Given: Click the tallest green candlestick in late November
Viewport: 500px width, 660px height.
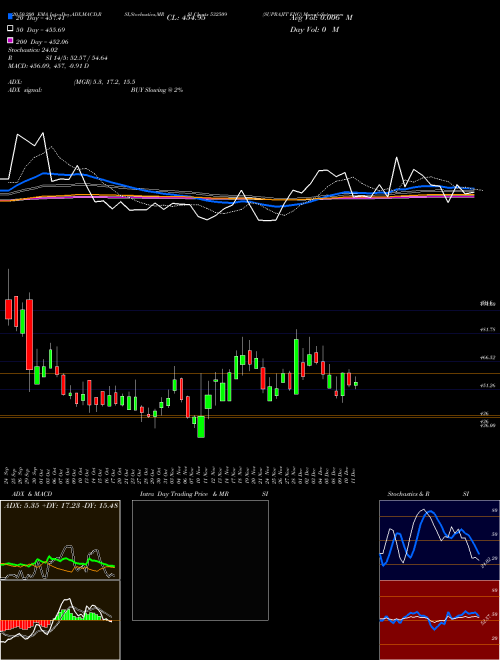Looking at the screenshot, I should [296, 367].
